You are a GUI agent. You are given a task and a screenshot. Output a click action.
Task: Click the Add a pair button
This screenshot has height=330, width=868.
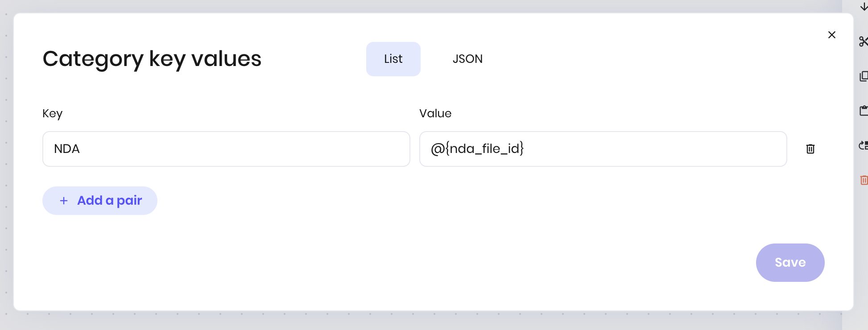click(100, 201)
